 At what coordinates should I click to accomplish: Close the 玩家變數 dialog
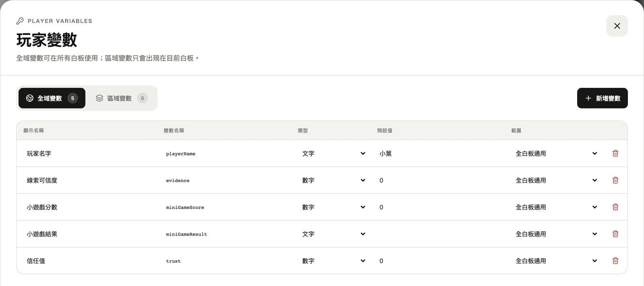click(617, 26)
